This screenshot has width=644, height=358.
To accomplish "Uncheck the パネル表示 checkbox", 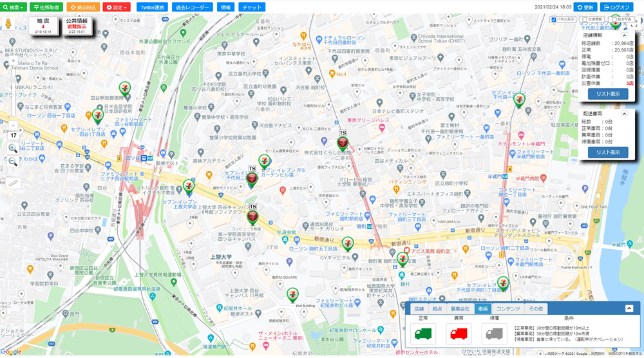I will (554, 20).
